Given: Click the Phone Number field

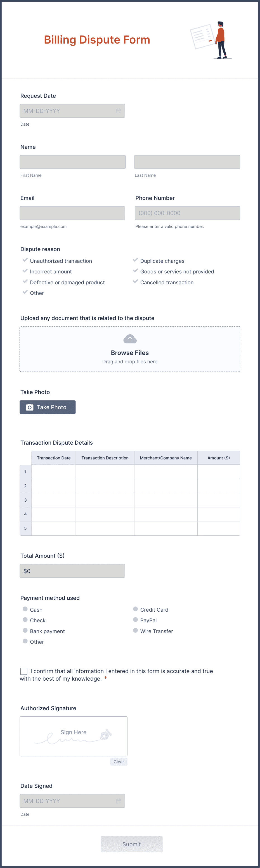Looking at the screenshot, I should (x=187, y=213).
